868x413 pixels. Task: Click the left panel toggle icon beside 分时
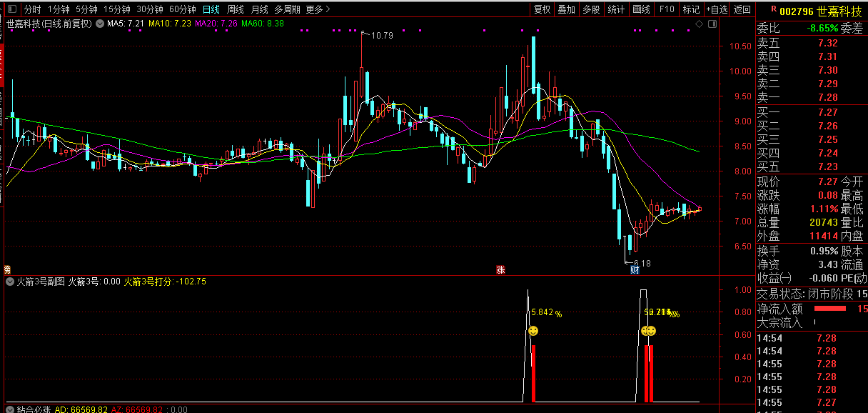(12, 9)
